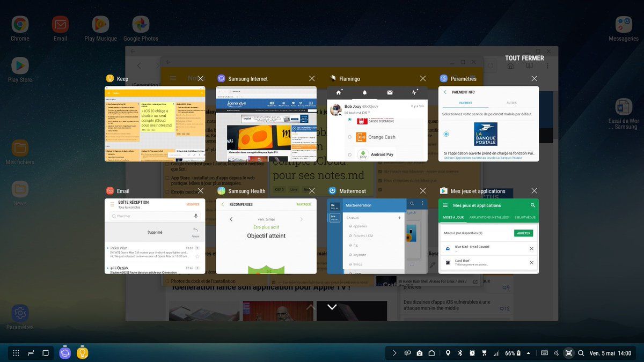Click the location icon in the system tray

448,353
